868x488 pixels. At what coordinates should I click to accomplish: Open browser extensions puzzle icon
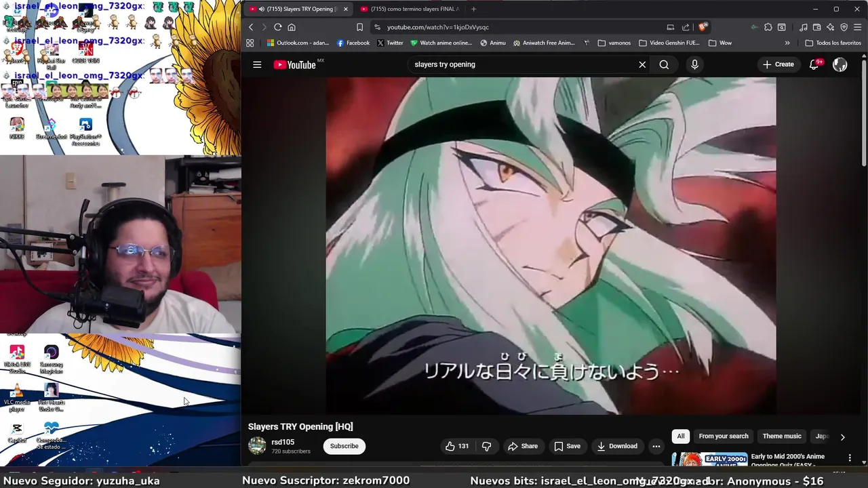768,27
